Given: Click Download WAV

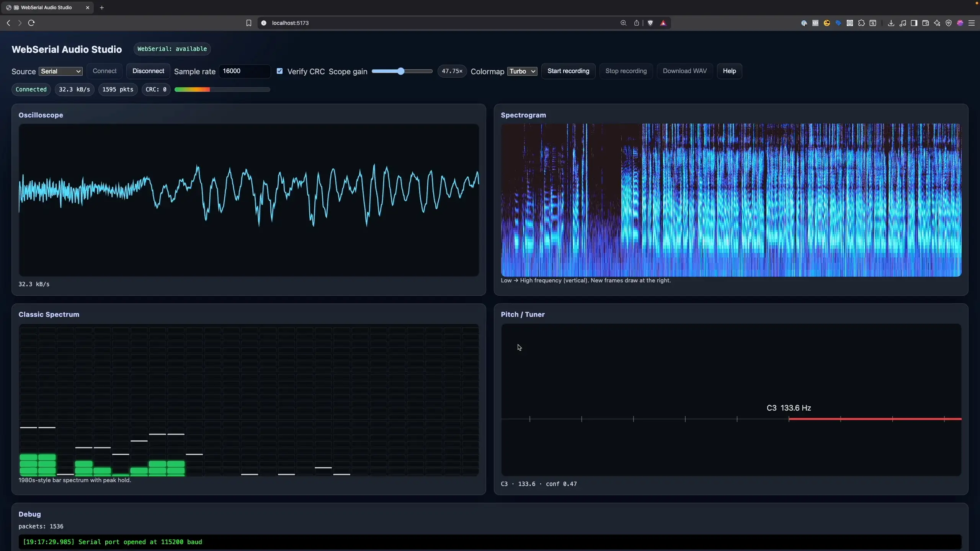Looking at the screenshot, I should (684, 71).
